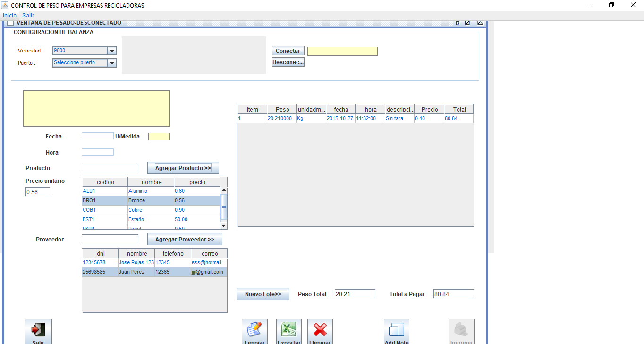The image size is (644, 344).
Task: Expand the Puerto 'Seleccione puerto' dropdown
Action: [x=111, y=63]
